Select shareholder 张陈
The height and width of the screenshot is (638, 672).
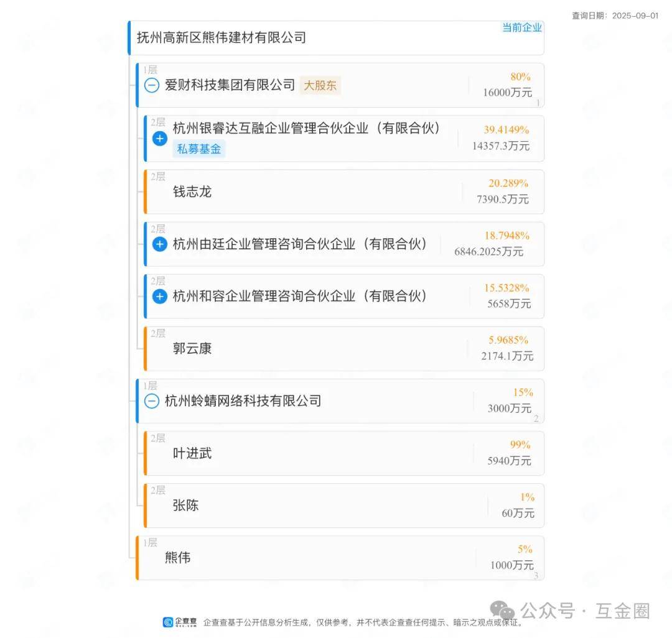pyautogui.click(x=185, y=506)
